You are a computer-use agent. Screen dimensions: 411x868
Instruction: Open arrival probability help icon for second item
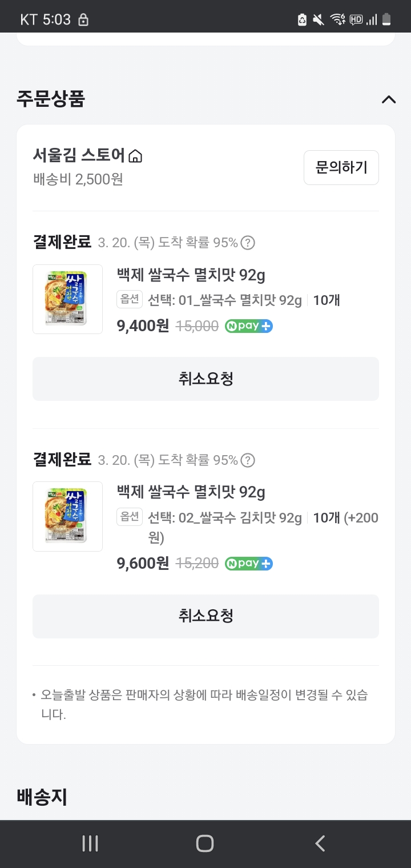coord(247,460)
